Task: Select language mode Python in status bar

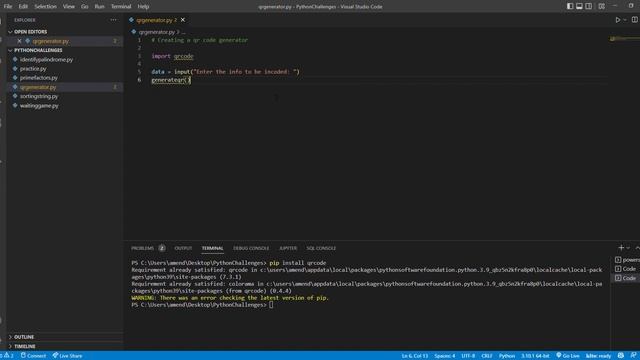Action: (x=507, y=356)
